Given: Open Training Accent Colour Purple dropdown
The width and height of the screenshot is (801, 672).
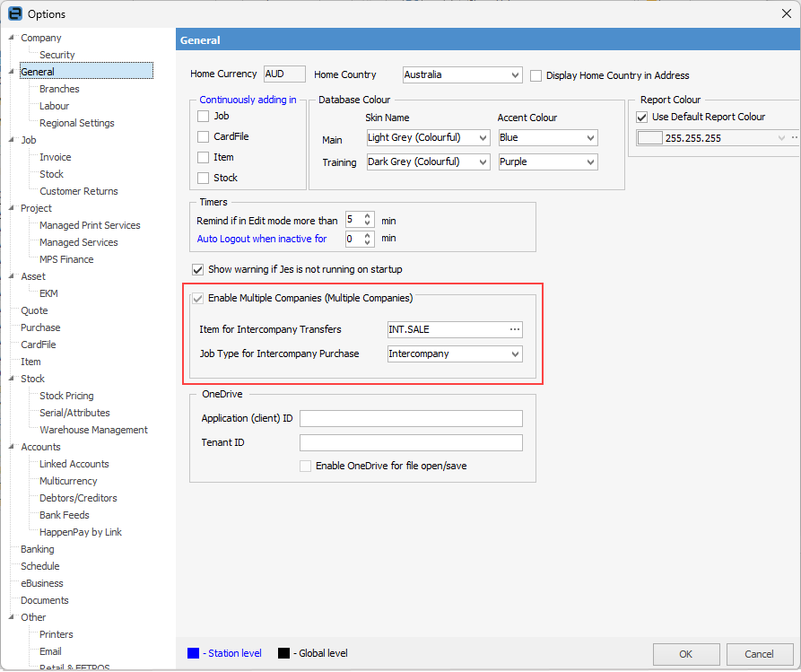Looking at the screenshot, I should pyautogui.click(x=590, y=162).
